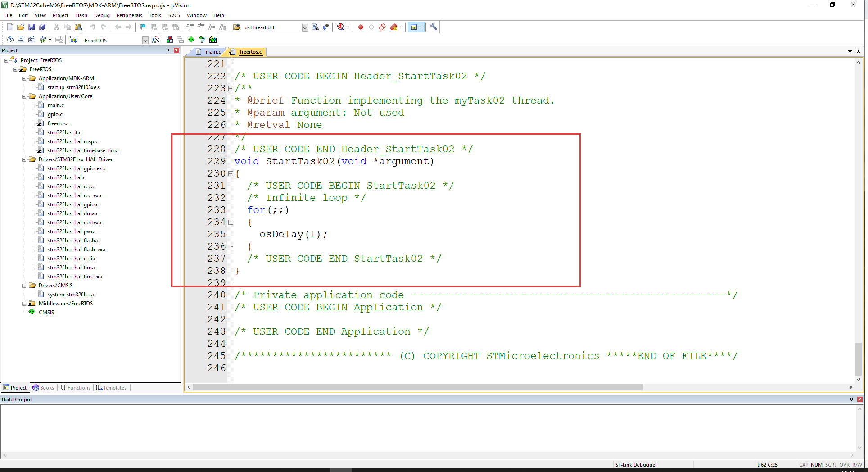The width and height of the screenshot is (868, 472).
Task: Open the Project menu
Action: tap(60, 15)
